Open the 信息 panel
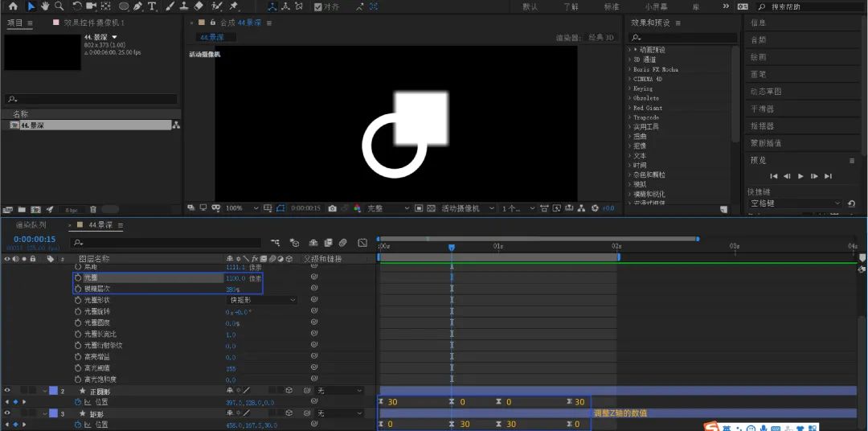Screen dimensions: 868x431 [x=758, y=23]
